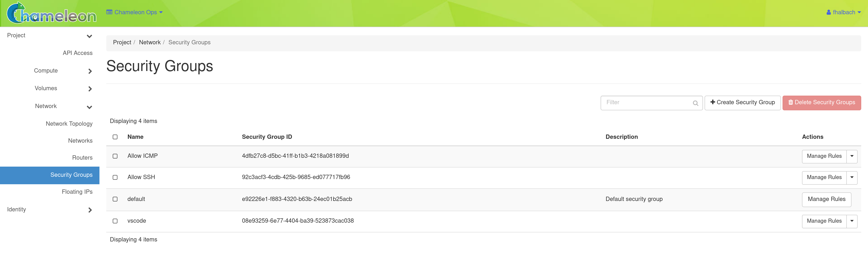Manage Rules for Allow ICMP
Screen dimensions: 868x255
tap(824, 156)
